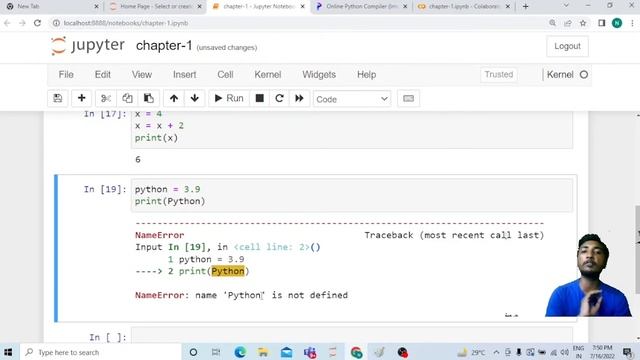Viewport: 640px width, 360px height.
Task: Open the cell type Code dropdown
Action: [x=352, y=99]
